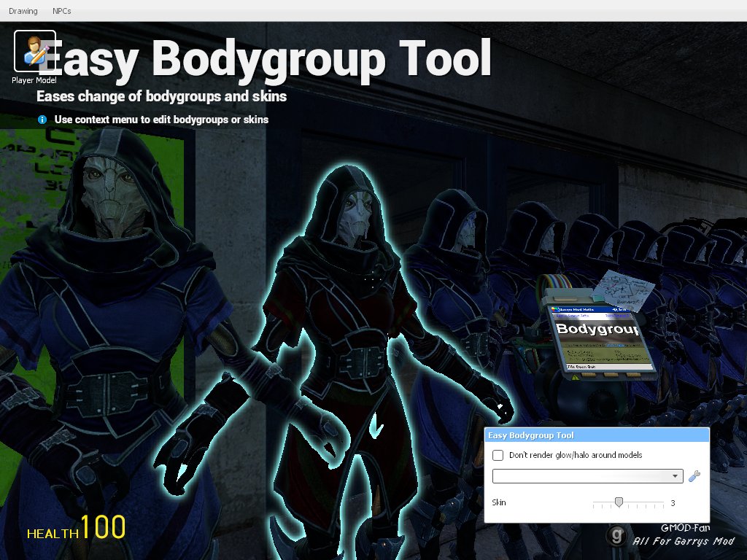This screenshot has width=747, height=560.
Task: Click the blue info icon beside the context menu hint
Action: click(x=42, y=120)
